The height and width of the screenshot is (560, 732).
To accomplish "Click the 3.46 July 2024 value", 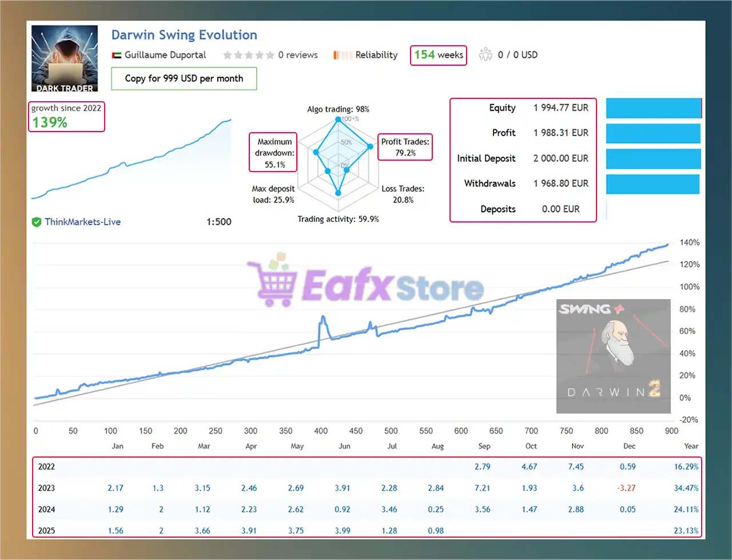I will point(389,510).
